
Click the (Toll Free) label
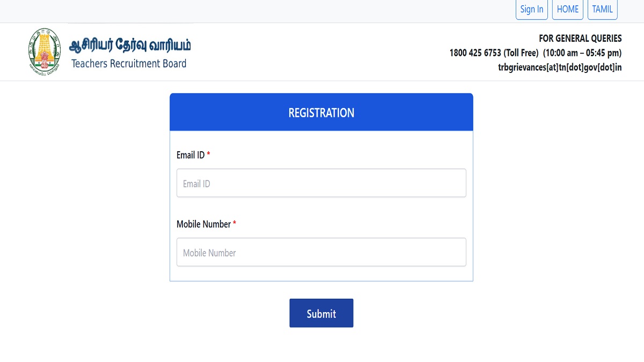(521, 53)
